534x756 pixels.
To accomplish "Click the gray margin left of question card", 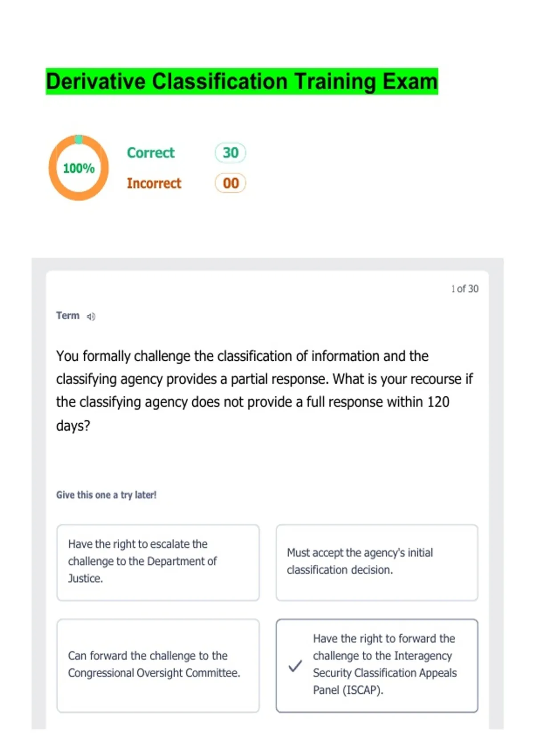I will click(38, 489).
